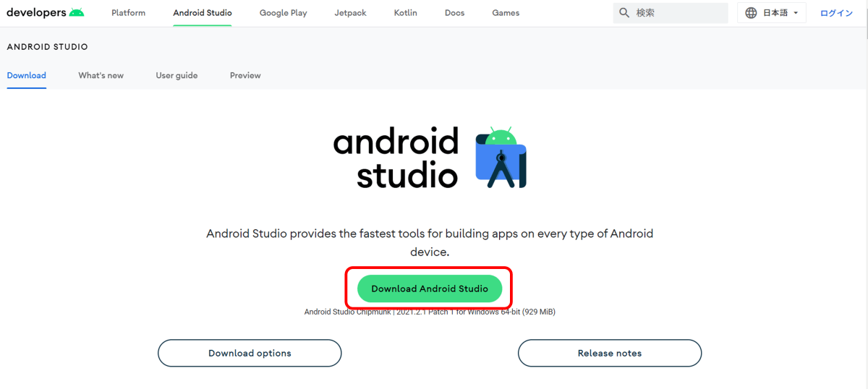Select the Android Studio top navigation tab

coord(203,13)
